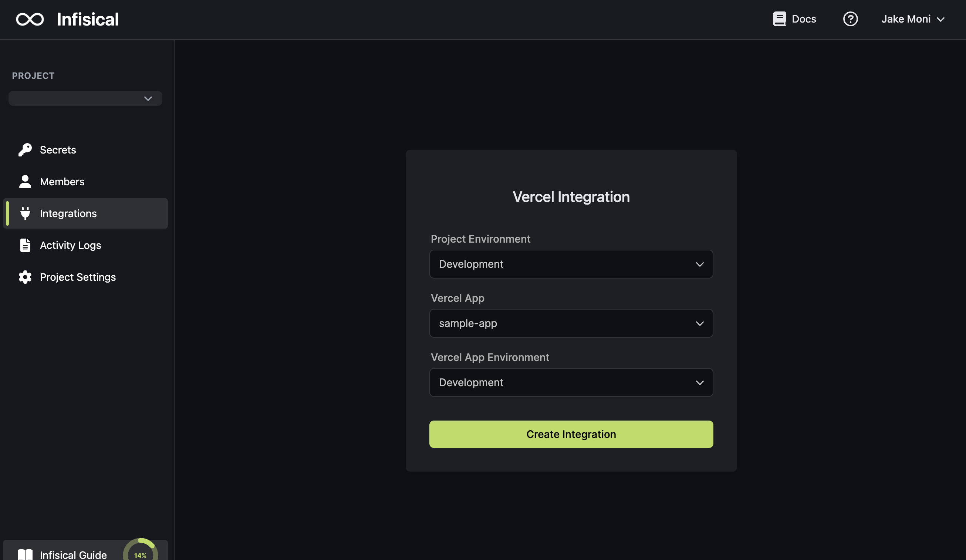
Task: Open the Docs book icon
Action: (x=779, y=19)
